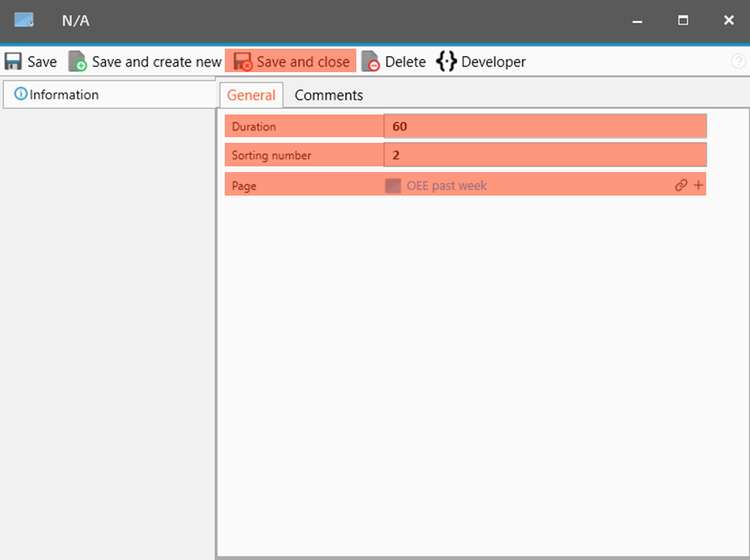The height and width of the screenshot is (560, 750).
Task: Open help via question mark icon
Action: pos(738,62)
